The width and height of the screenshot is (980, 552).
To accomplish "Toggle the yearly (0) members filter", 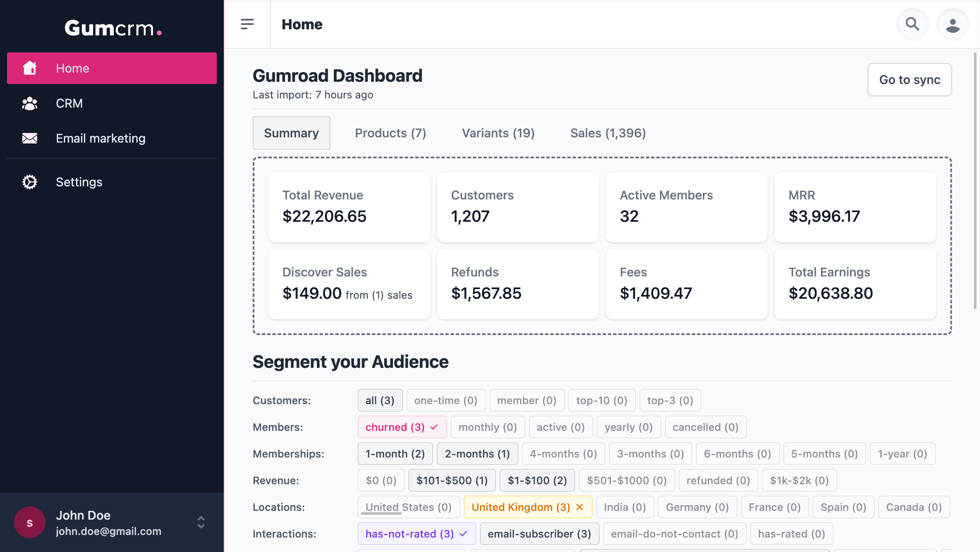I will (x=629, y=427).
